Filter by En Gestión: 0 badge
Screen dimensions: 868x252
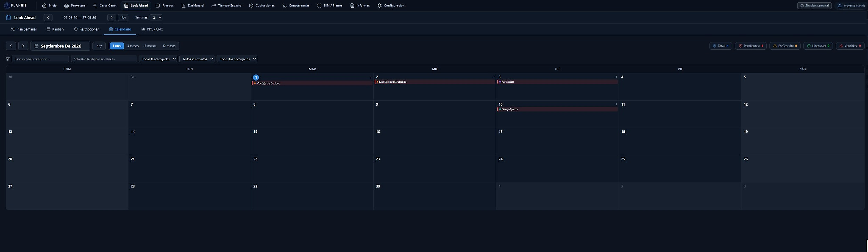[x=785, y=46]
